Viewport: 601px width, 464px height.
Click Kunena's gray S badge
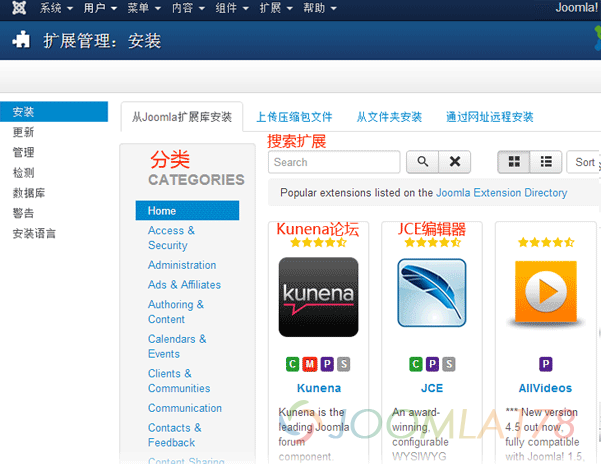click(344, 364)
